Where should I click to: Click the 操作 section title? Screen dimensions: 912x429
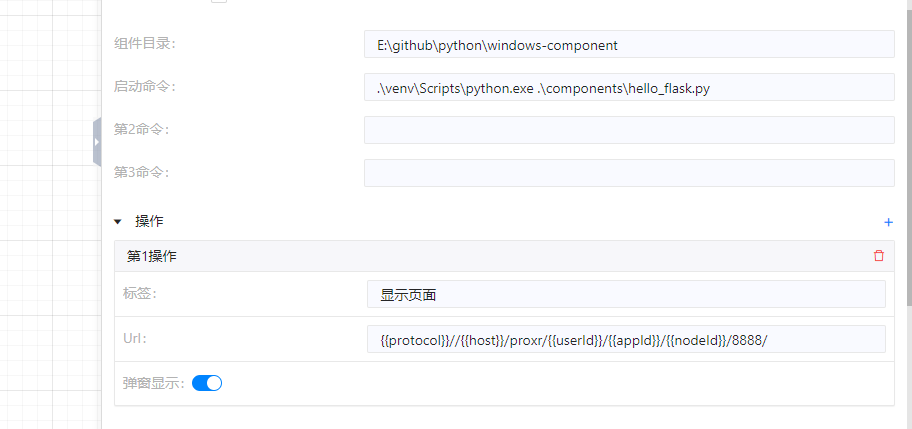coord(149,221)
